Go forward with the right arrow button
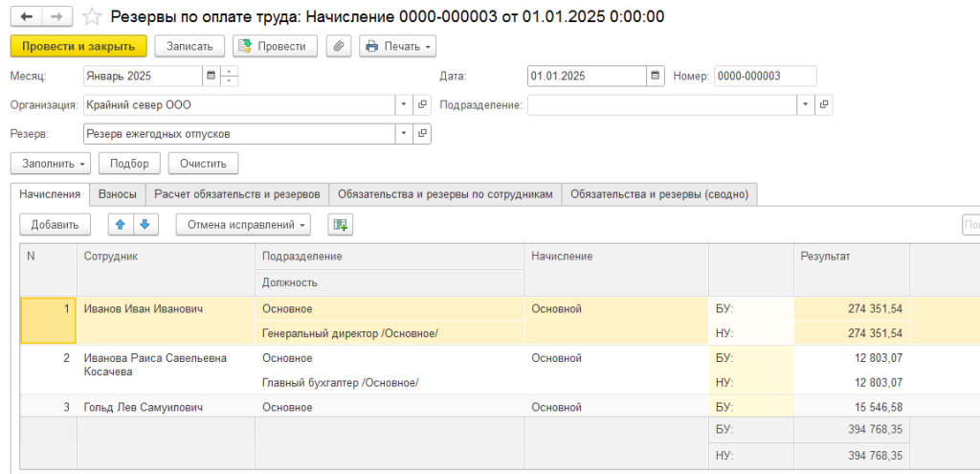980x474 pixels. (x=56, y=16)
